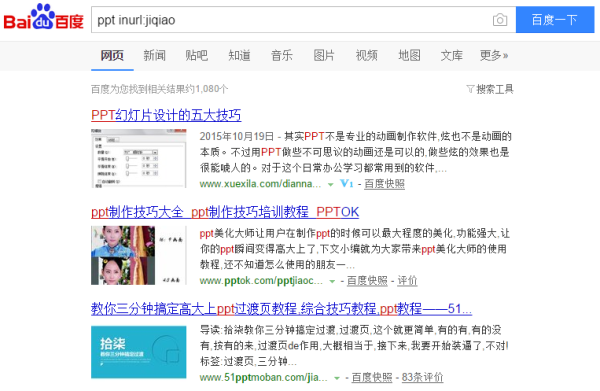The width and height of the screenshot is (600, 391).
Task: Click the xuexila result dialog thumbnail
Action: coord(139,158)
